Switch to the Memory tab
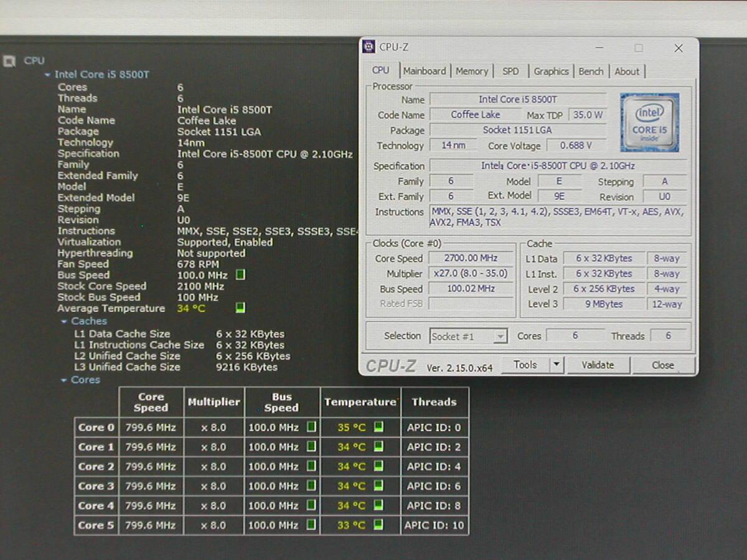Viewport: 747px width, 560px height. point(471,71)
